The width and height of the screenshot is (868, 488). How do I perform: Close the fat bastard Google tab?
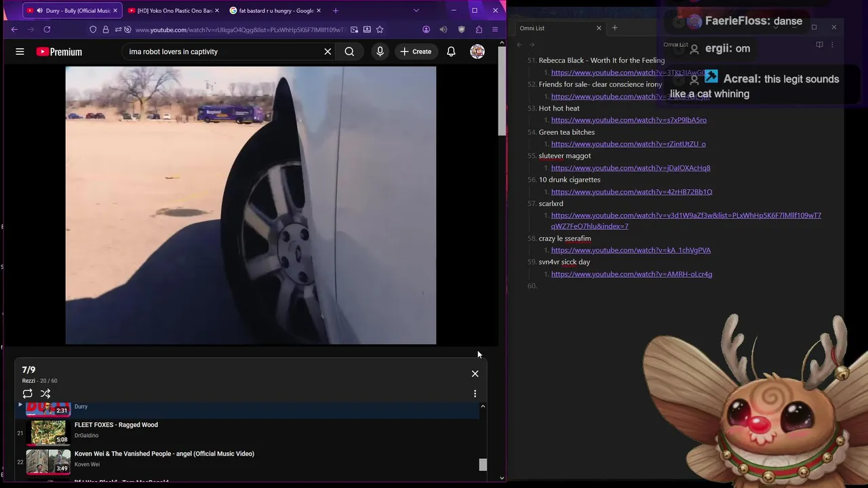[x=319, y=11]
